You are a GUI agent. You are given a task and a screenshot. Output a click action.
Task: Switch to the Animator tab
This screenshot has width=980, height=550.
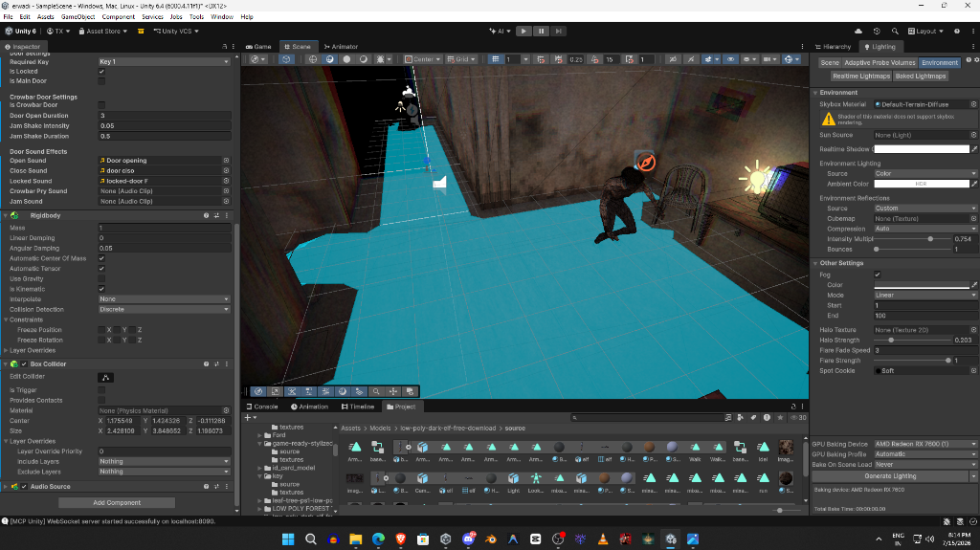pos(341,47)
